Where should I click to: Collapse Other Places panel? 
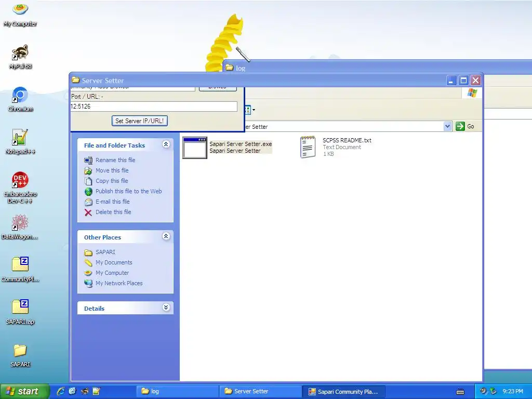[x=166, y=236]
